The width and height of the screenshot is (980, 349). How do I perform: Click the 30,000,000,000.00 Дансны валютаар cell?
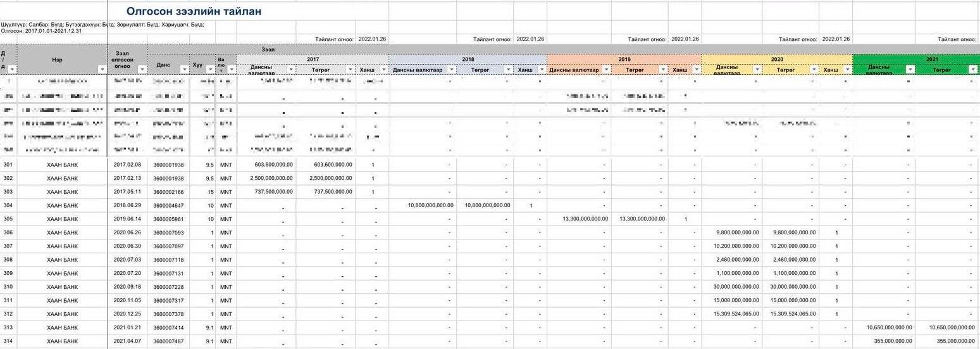pos(734,287)
